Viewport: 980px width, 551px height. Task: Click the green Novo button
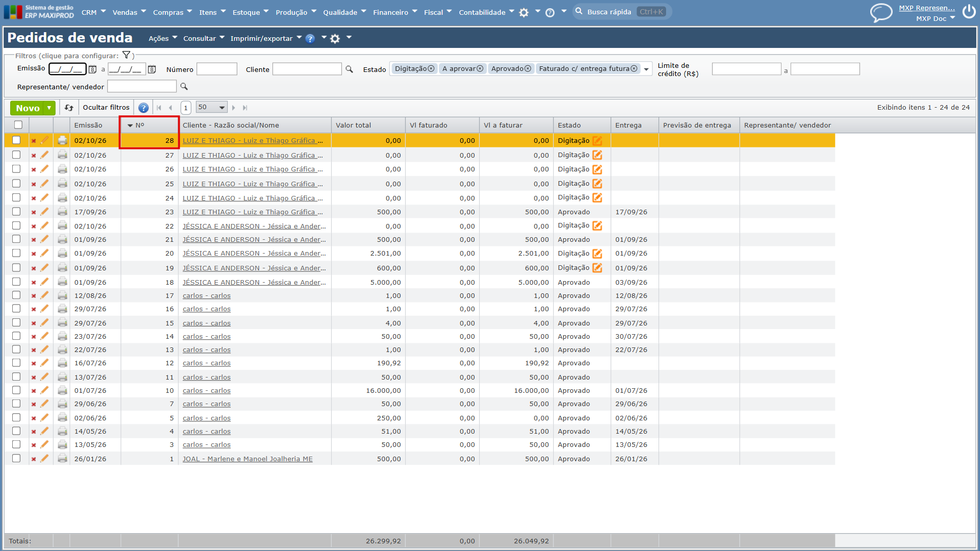[28, 108]
